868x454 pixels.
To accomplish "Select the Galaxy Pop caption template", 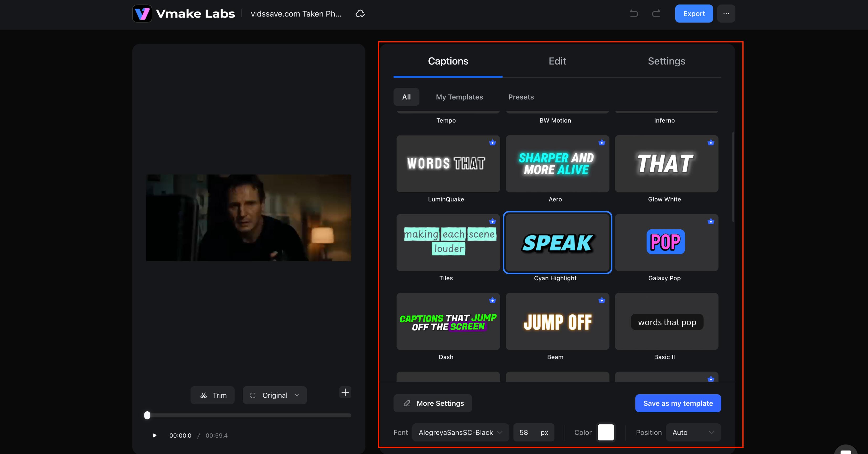I will [x=666, y=243].
